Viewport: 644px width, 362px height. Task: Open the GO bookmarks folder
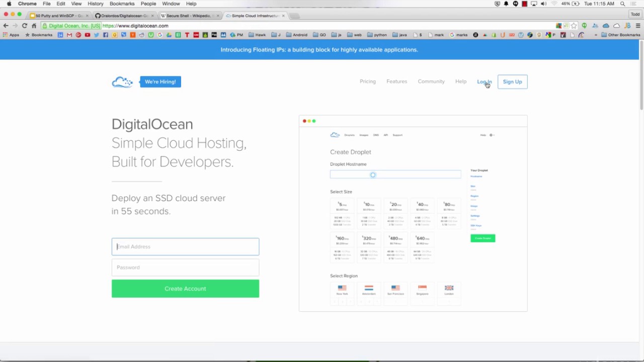319,35
